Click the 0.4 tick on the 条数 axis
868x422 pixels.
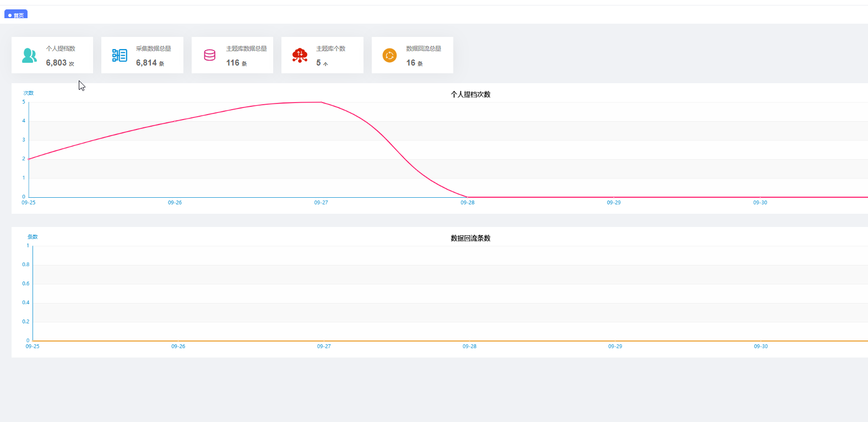point(26,302)
